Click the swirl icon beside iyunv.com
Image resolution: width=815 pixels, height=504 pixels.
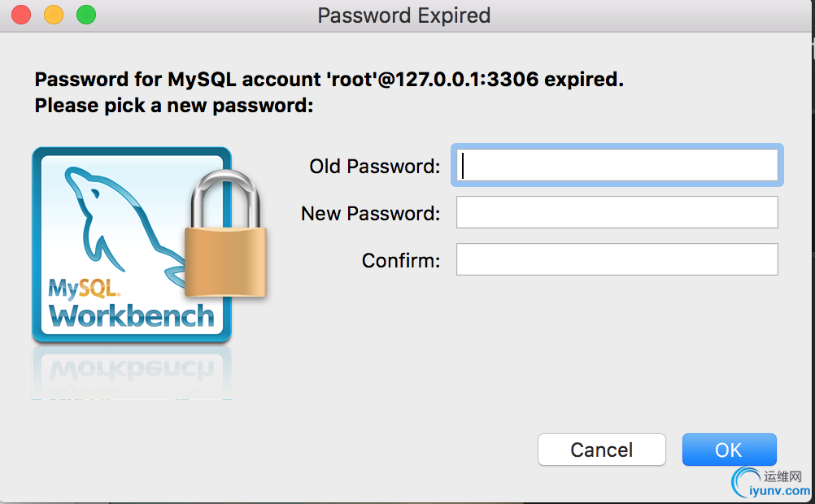(x=745, y=482)
